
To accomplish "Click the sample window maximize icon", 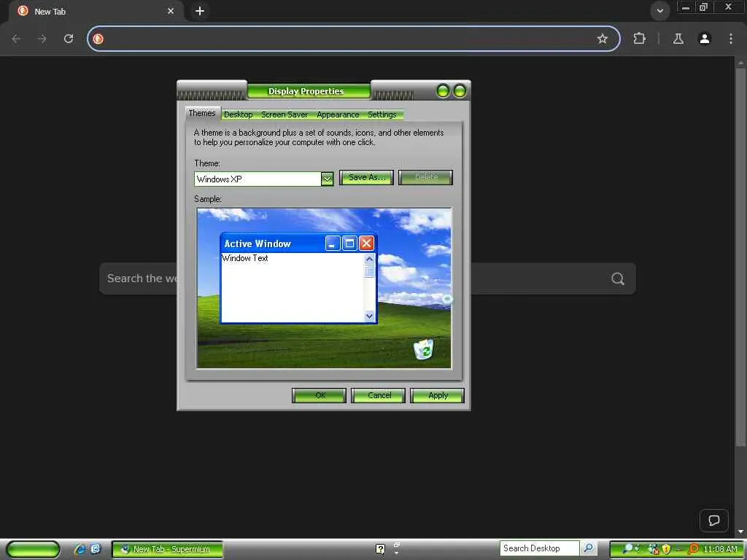I will coord(349,244).
